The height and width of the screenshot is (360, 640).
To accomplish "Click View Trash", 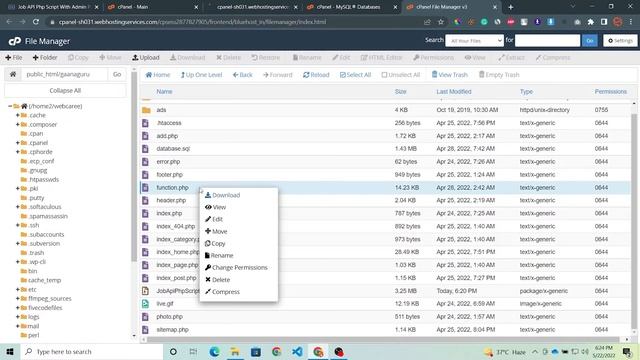I will 449,75.
